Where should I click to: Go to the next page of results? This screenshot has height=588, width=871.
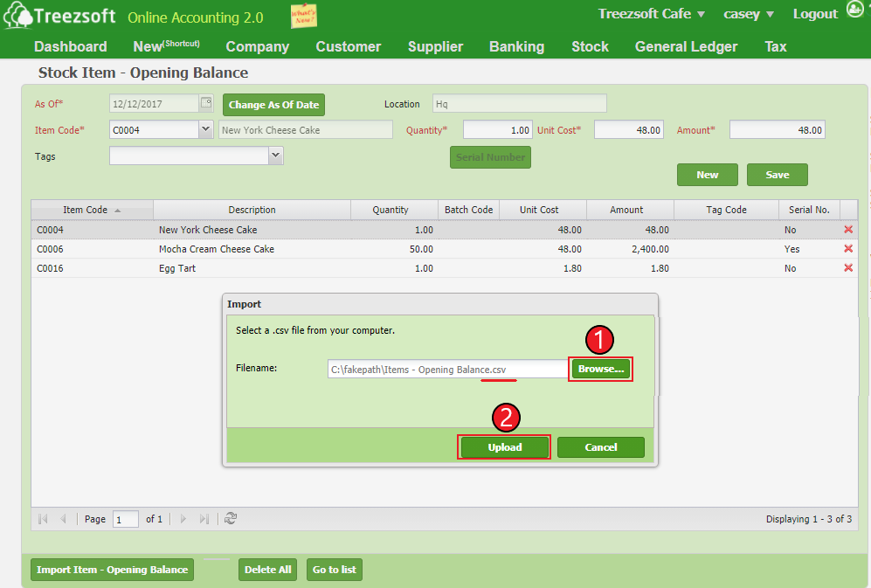tap(183, 518)
